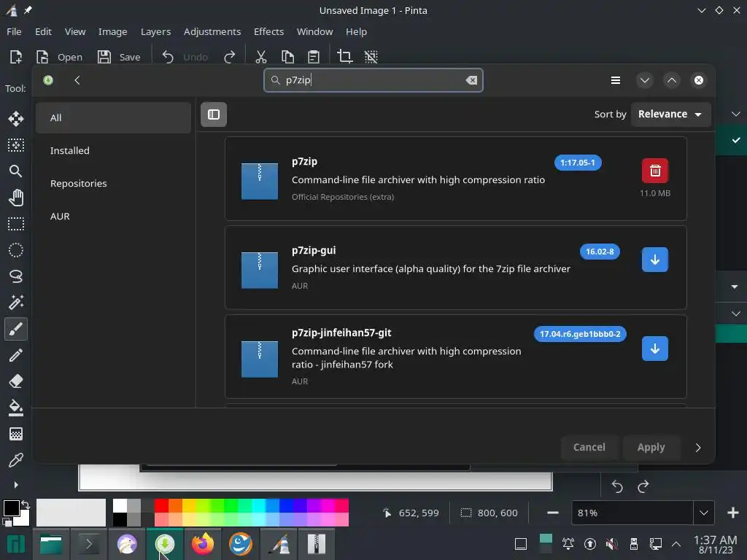Image resolution: width=747 pixels, height=560 pixels.
Task: Click the zoom in plus button
Action: (732, 513)
